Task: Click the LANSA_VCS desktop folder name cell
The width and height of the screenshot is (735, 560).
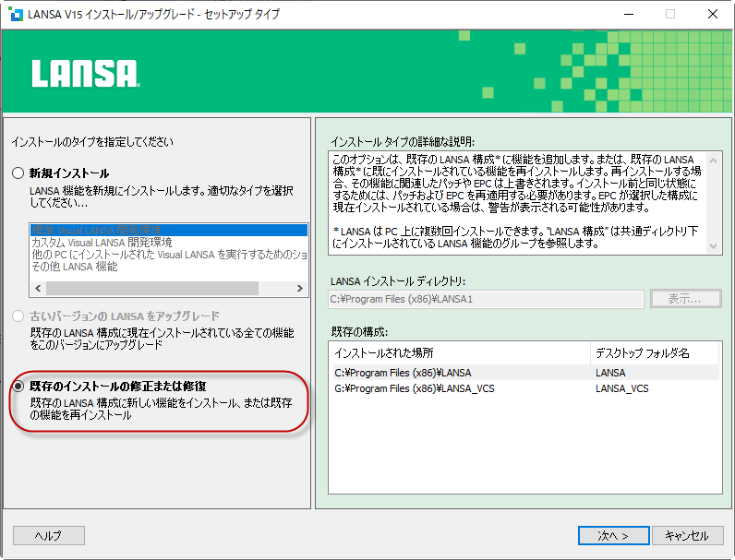Action: pyautogui.click(x=622, y=388)
